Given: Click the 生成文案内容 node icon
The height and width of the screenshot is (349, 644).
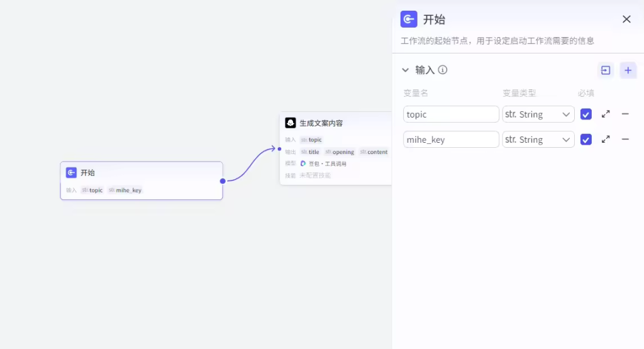Looking at the screenshot, I should pos(291,123).
